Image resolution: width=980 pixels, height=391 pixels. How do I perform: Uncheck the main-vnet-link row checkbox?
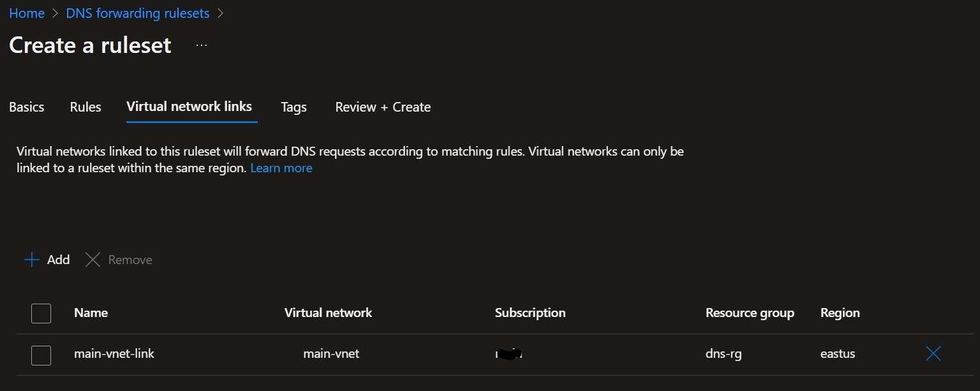(41, 355)
